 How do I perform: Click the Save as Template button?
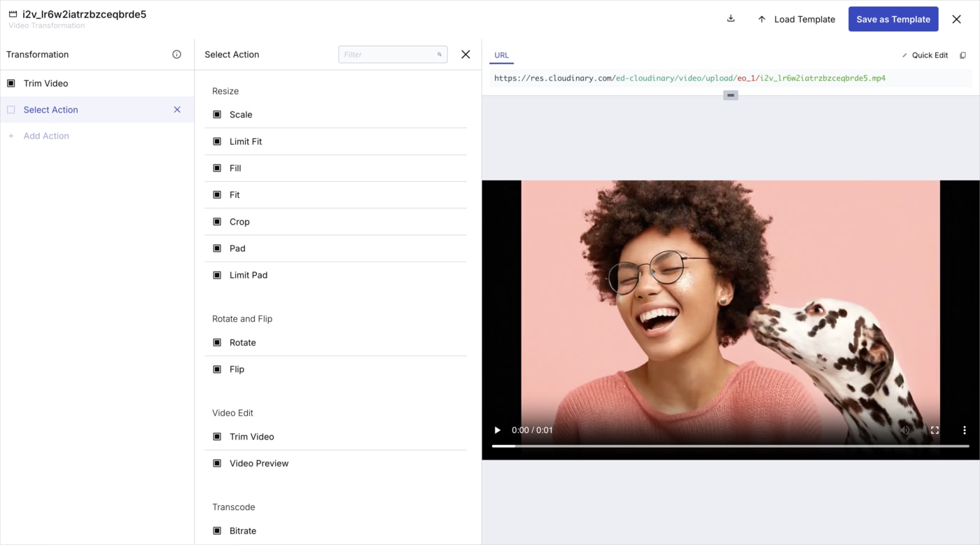(893, 19)
